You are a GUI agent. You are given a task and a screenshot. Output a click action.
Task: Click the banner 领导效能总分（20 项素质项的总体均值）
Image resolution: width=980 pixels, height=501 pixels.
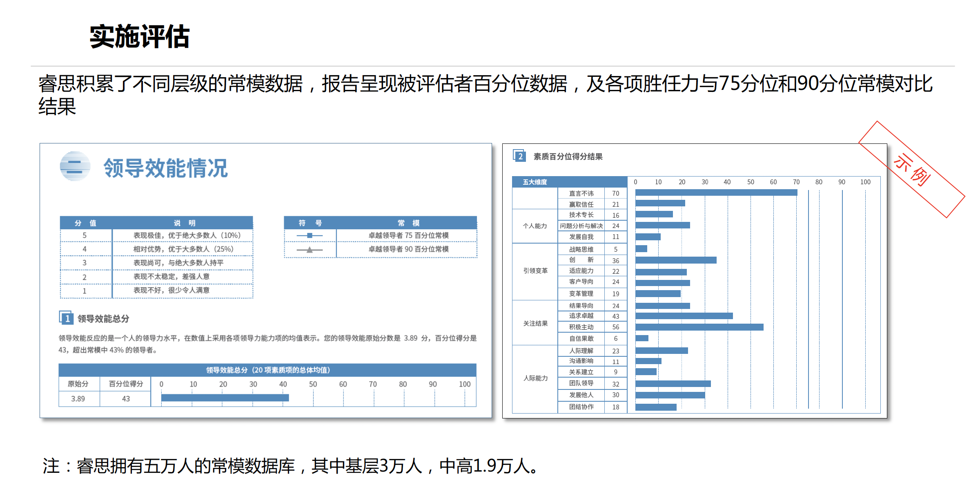click(x=267, y=370)
